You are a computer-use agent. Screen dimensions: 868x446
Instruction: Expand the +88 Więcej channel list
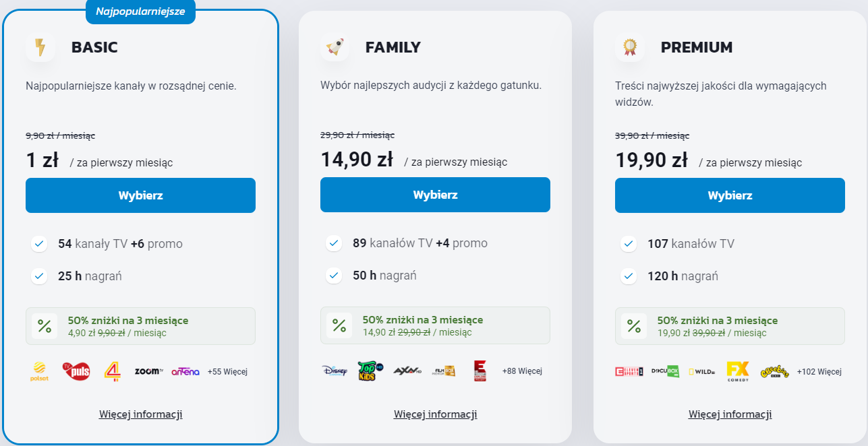(522, 371)
